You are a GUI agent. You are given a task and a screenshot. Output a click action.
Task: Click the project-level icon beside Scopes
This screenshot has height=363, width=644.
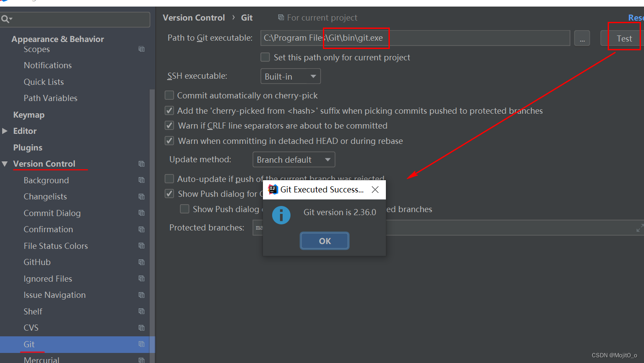141,49
